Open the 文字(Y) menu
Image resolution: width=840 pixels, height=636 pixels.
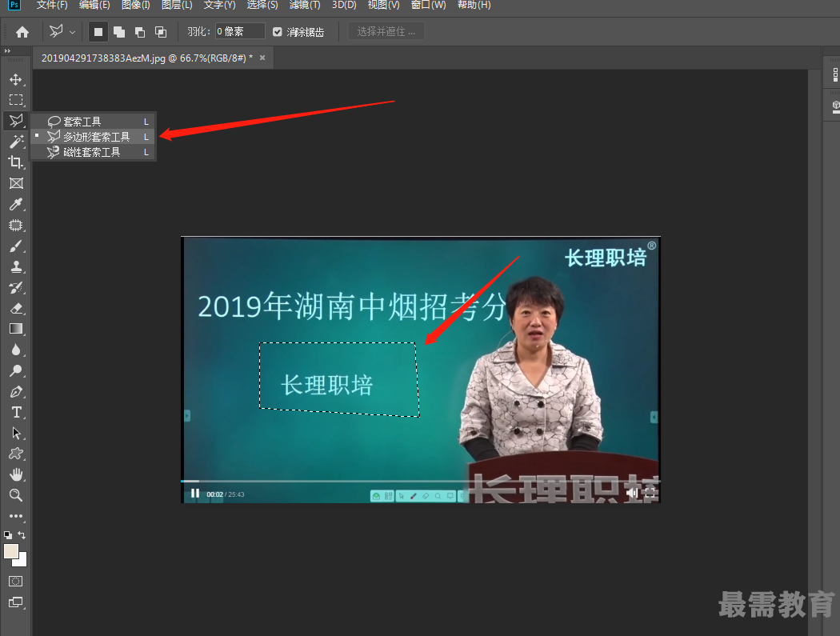[220, 5]
